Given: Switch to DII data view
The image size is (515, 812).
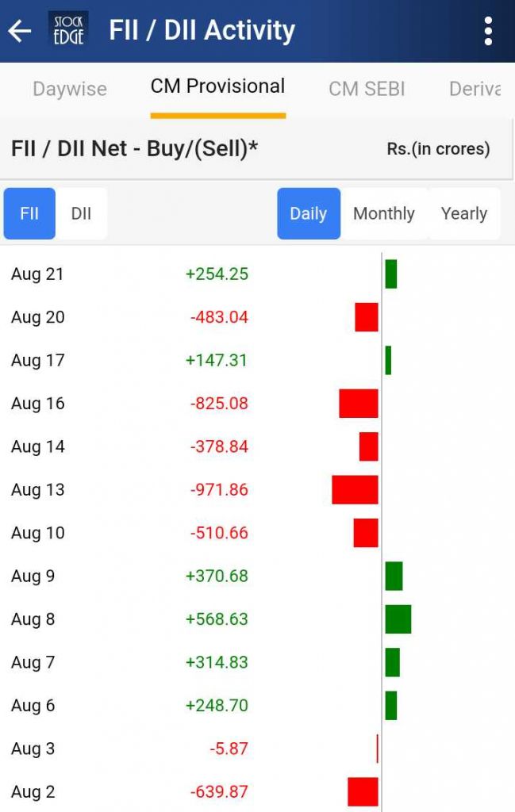Looking at the screenshot, I should click(x=82, y=213).
